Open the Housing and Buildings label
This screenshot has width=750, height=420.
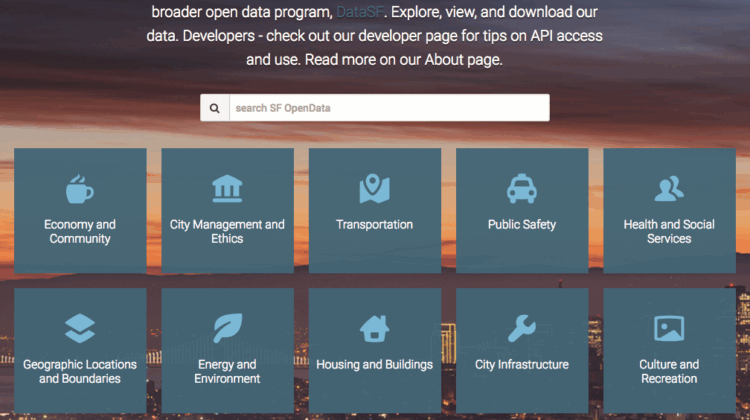(374, 365)
